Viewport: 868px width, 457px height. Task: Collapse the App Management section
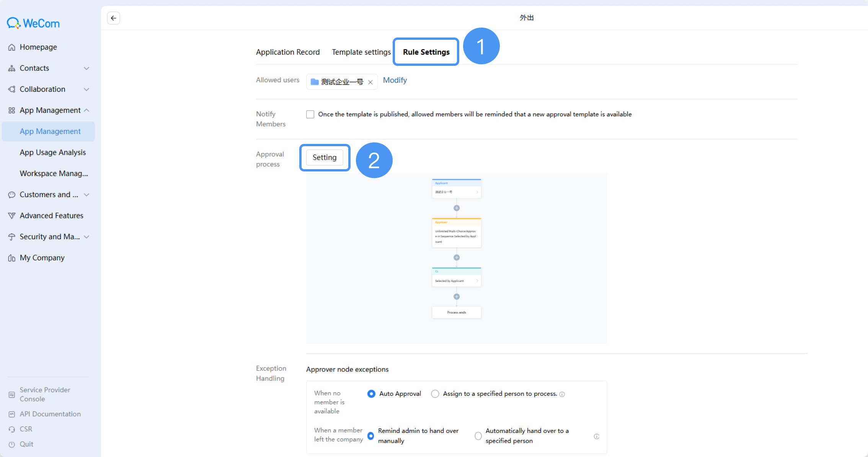[86, 110]
